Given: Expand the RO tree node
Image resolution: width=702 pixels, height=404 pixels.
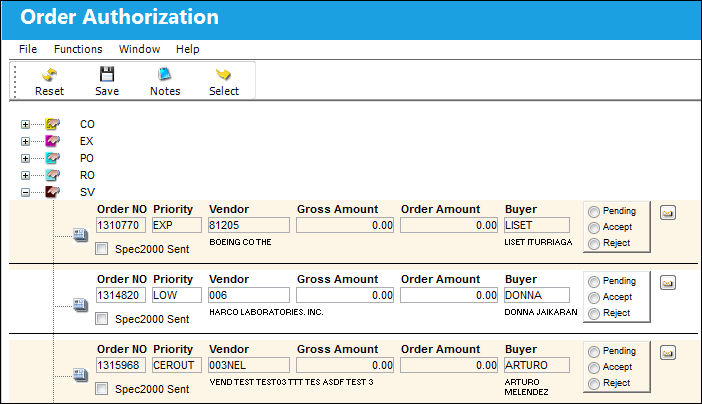Looking at the screenshot, I should 26,175.
